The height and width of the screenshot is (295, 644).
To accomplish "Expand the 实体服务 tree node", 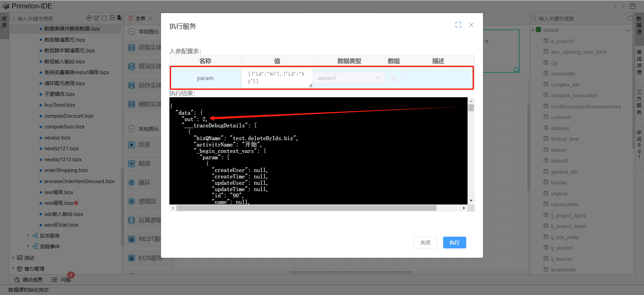I will tap(28, 236).
